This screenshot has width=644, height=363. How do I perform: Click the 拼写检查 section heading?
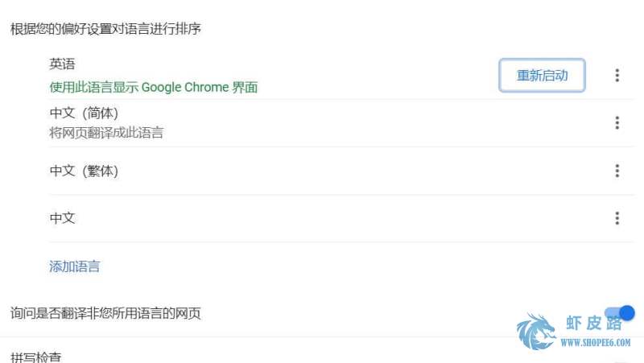click(35, 357)
